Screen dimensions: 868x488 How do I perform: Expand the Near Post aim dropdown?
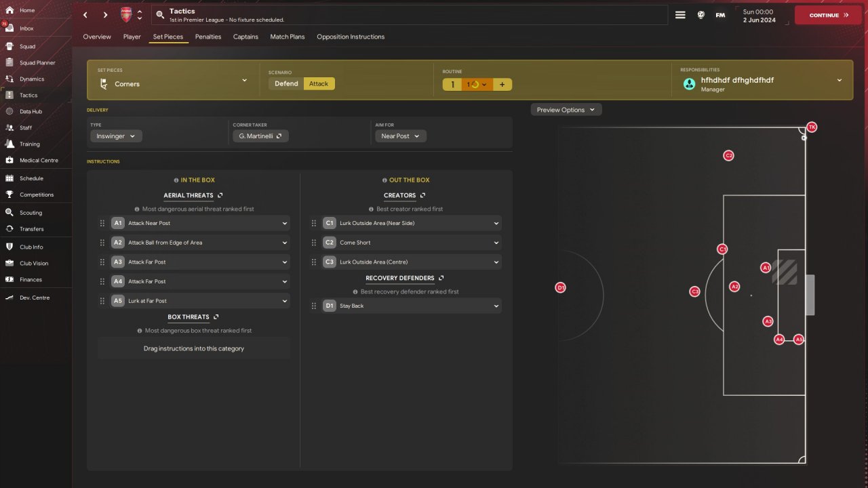click(400, 136)
